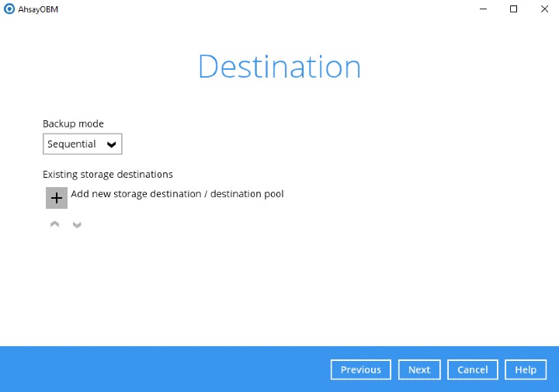
Task: Click the plus icon to add storage destination
Action: [x=57, y=198]
